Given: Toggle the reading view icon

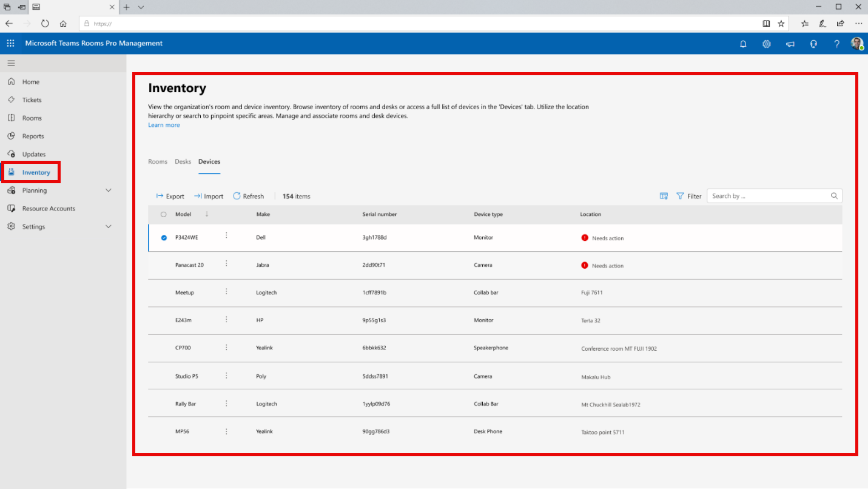Looking at the screenshot, I should pyautogui.click(x=766, y=24).
